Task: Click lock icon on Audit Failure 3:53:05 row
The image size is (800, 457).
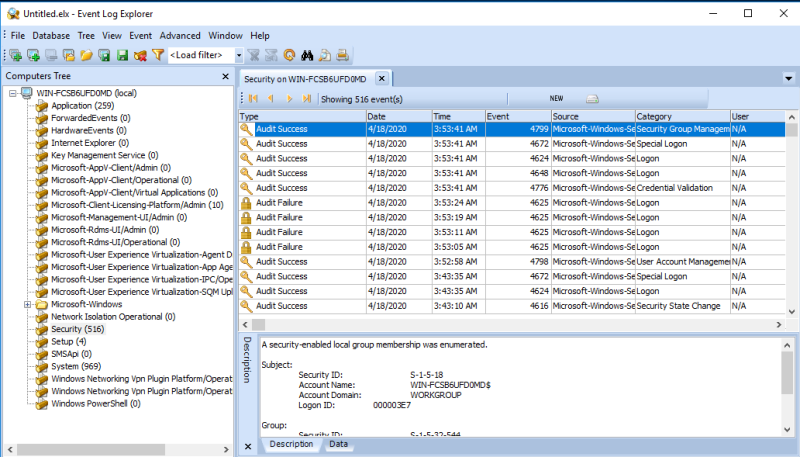Action: coord(246,247)
